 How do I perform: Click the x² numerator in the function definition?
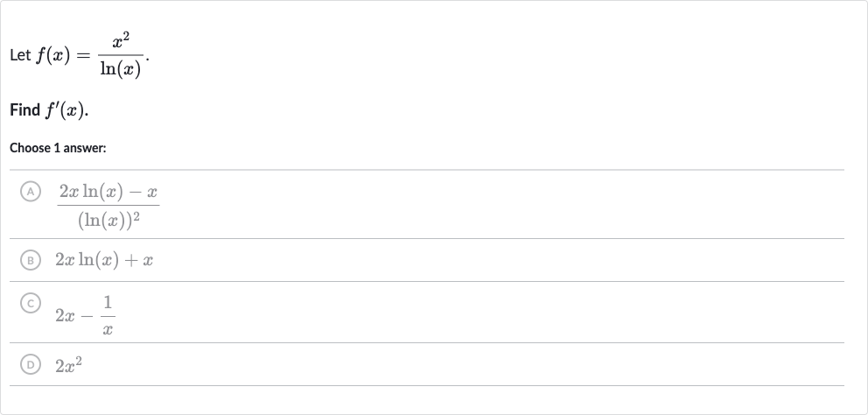click(x=121, y=41)
